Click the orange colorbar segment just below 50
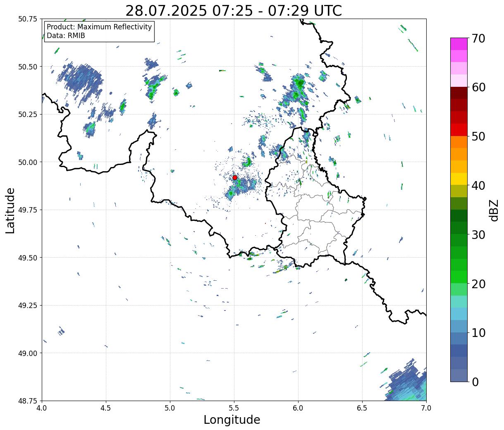 (x=459, y=142)
